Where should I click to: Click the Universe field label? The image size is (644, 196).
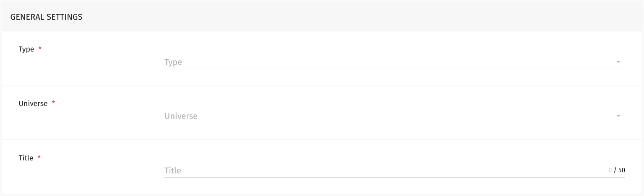click(33, 103)
